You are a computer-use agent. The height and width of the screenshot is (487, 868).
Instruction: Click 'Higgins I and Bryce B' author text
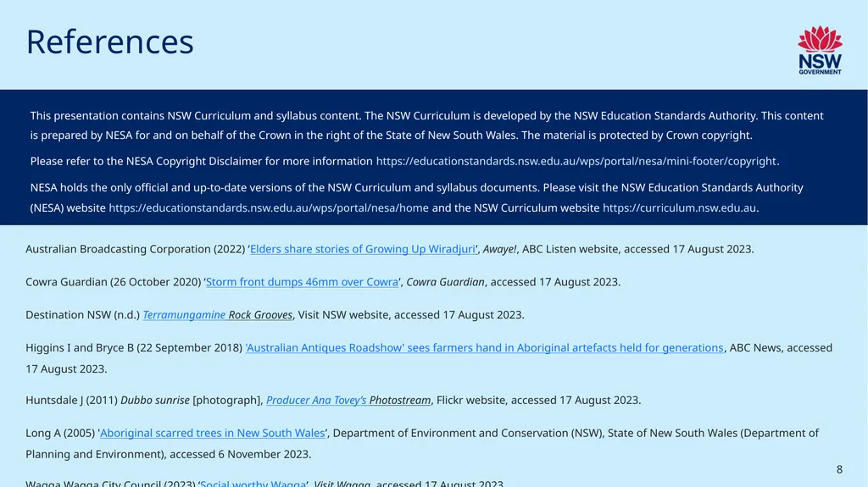click(80, 347)
